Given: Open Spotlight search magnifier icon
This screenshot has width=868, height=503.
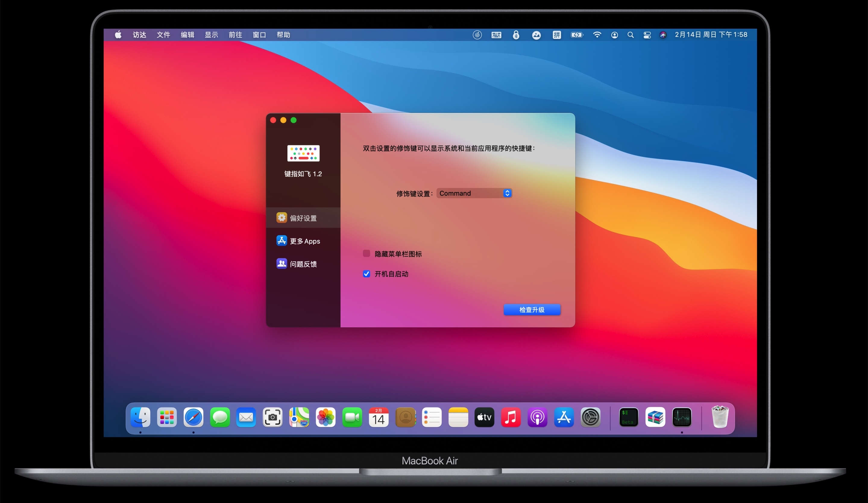Looking at the screenshot, I should [x=631, y=35].
